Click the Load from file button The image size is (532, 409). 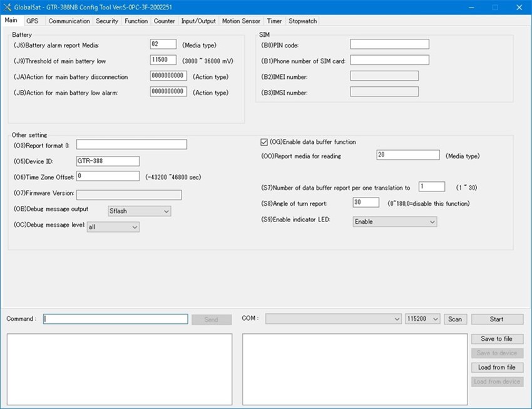(497, 367)
